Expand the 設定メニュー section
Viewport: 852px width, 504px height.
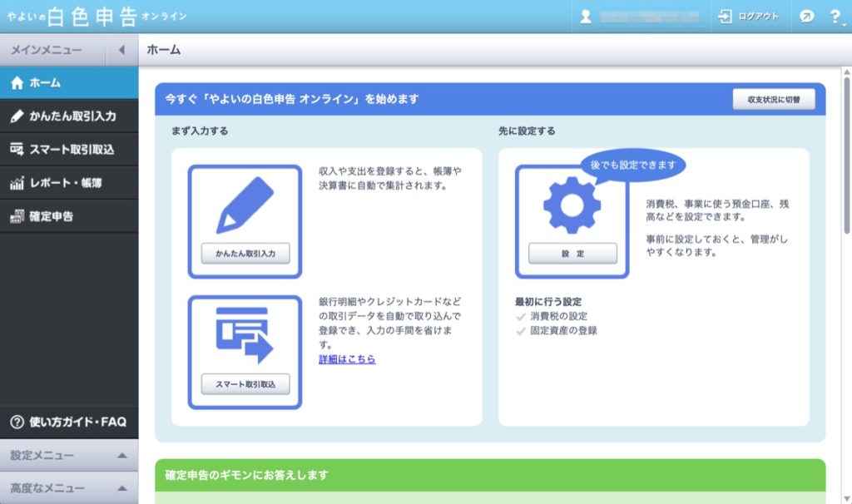click(x=69, y=455)
